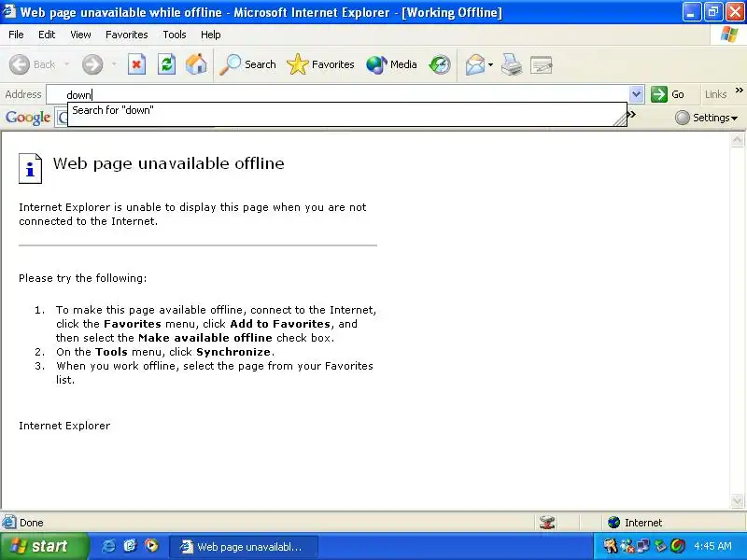Refresh the page using green arrows icon
Image resolution: width=747 pixels, height=560 pixels.
(167, 64)
